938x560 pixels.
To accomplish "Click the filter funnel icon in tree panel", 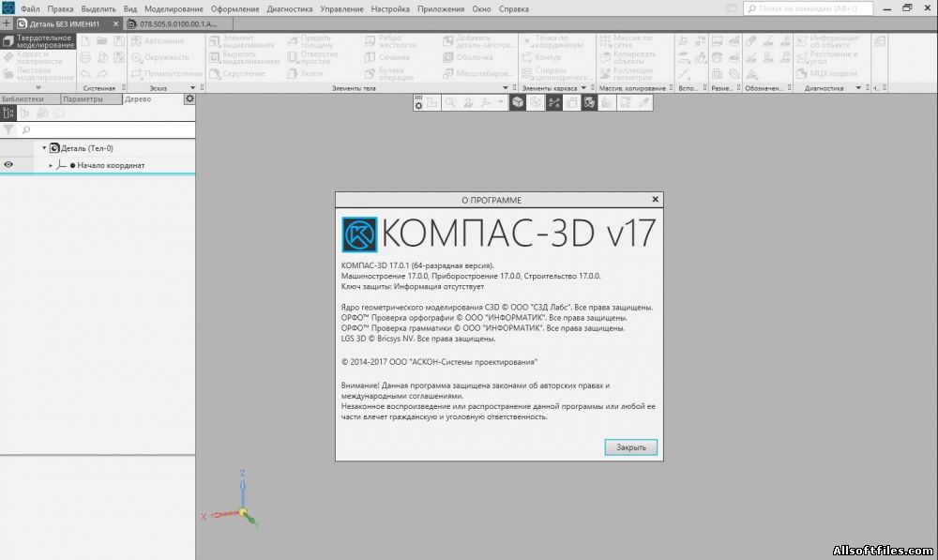I will pyautogui.click(x=8, y=129).
